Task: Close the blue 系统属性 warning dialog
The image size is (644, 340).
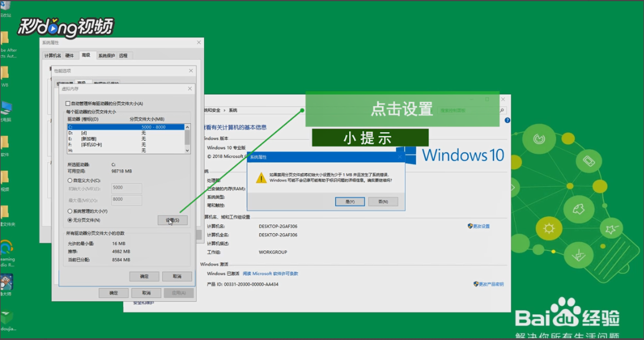Action: point(399,157)
